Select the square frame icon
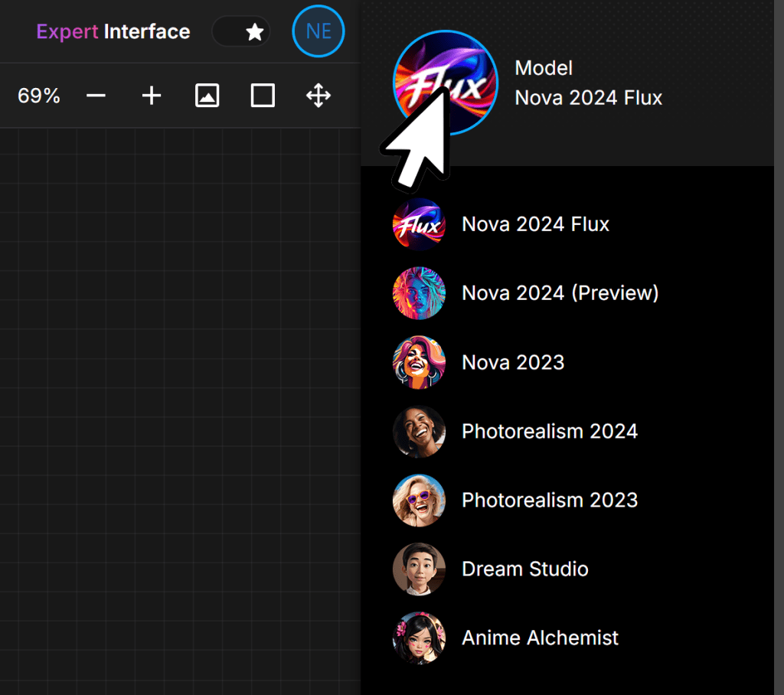This screenshot has width=784, height=695. click(x=263, y=96)
